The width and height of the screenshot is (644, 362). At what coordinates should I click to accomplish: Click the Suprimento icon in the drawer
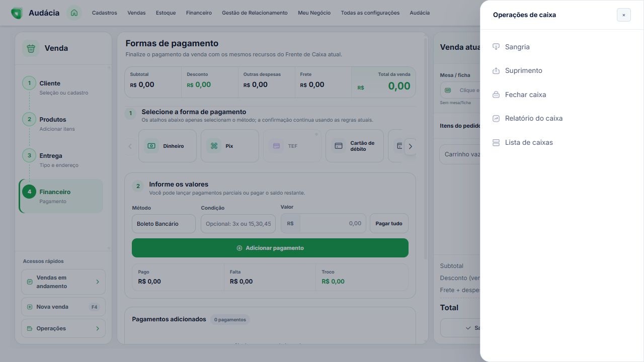point(496,71)
